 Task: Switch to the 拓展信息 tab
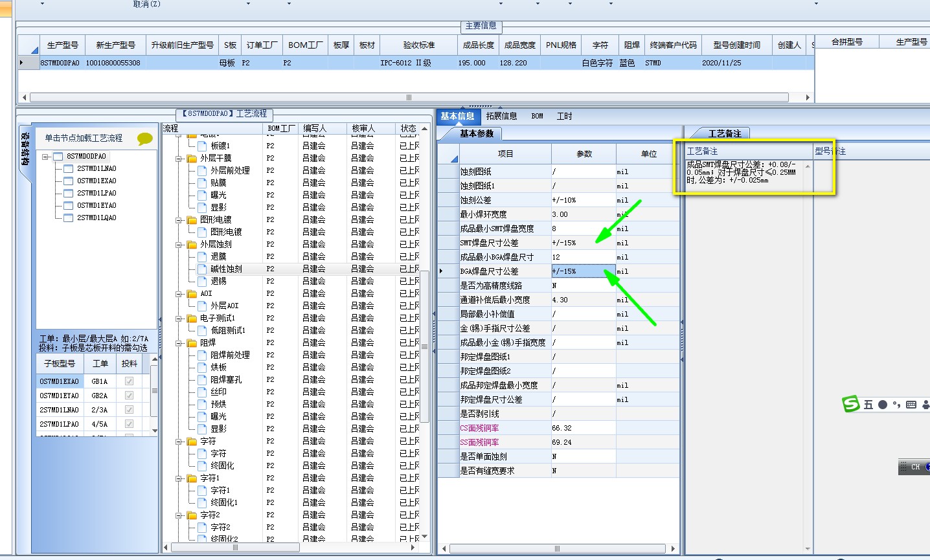[501, 116]
